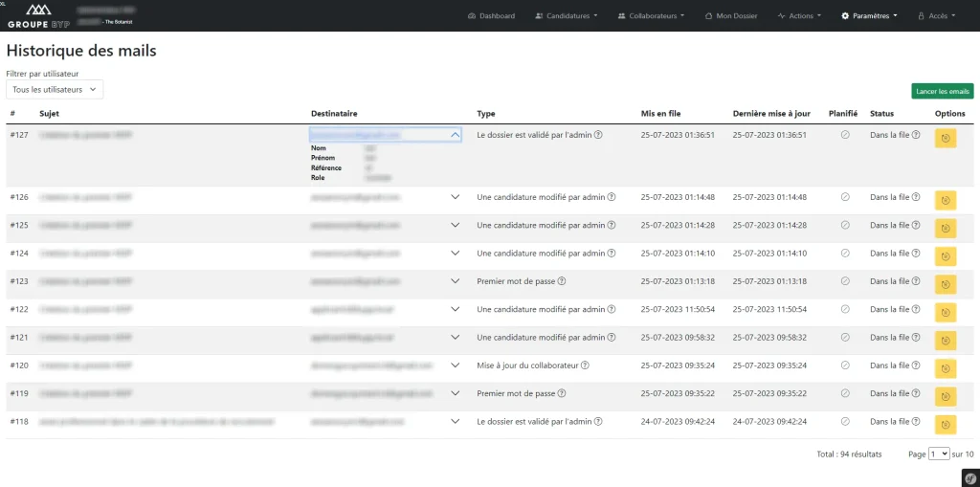
Task: Open the Collaborateurs menu
Action: tap(651, 16)
